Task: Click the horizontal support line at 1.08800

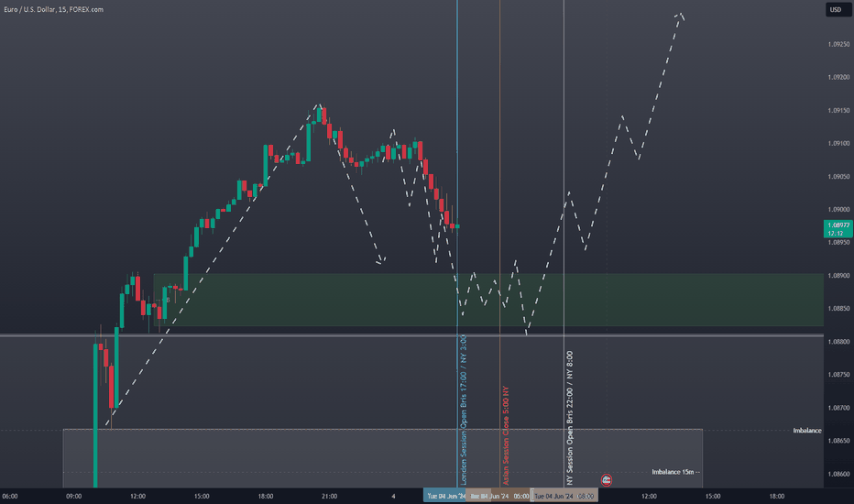Action: click(411, 335)
